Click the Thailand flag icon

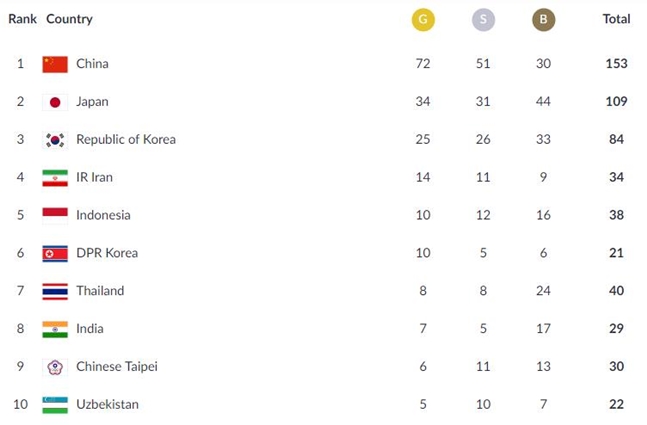click(54, 291)
